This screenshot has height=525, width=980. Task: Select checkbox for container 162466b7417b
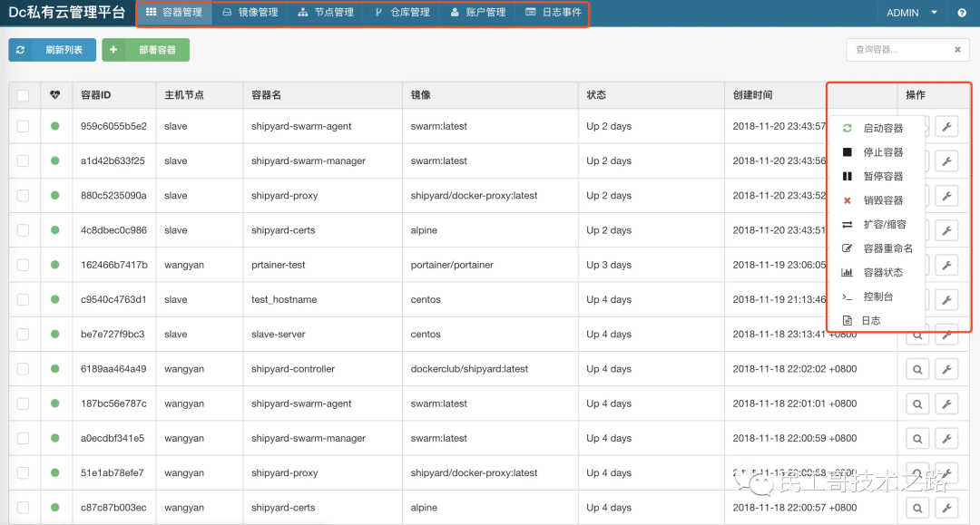coord(24,265)
